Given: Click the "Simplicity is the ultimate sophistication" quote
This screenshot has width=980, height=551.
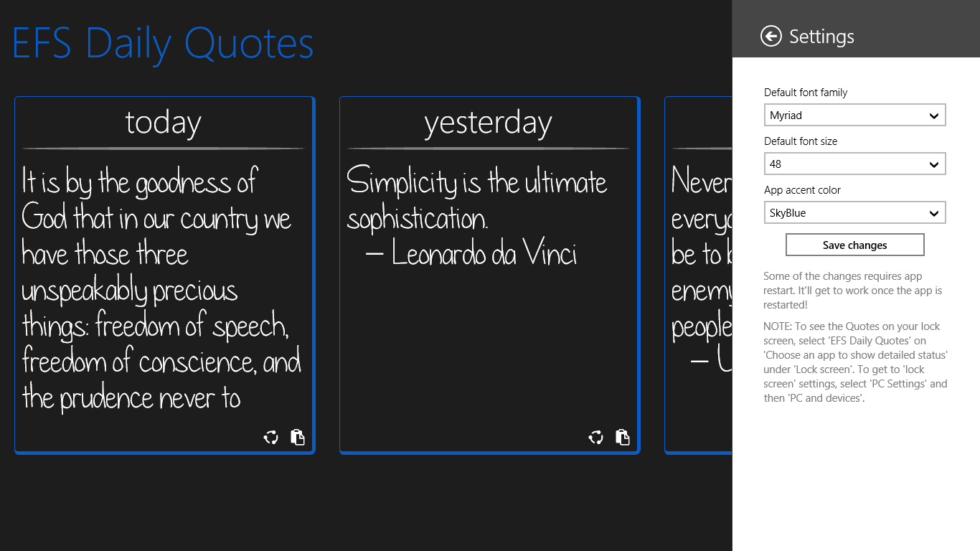Looking at the screenshot, I should point(476,200).
